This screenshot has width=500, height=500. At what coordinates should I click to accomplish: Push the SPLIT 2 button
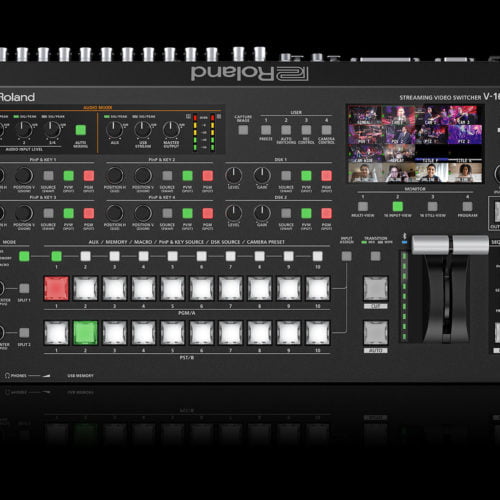[24, 333]
